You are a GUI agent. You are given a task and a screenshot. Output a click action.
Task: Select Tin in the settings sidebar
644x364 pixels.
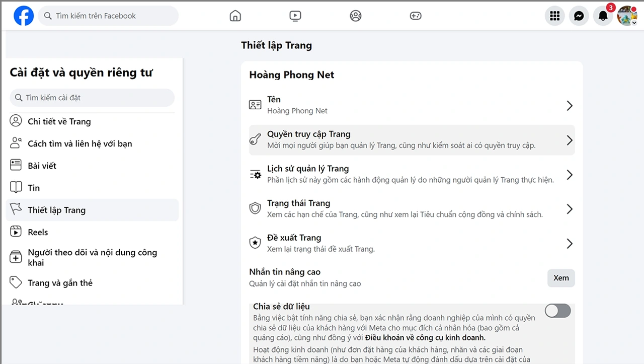pyautogui.click(x=92, y=188)
